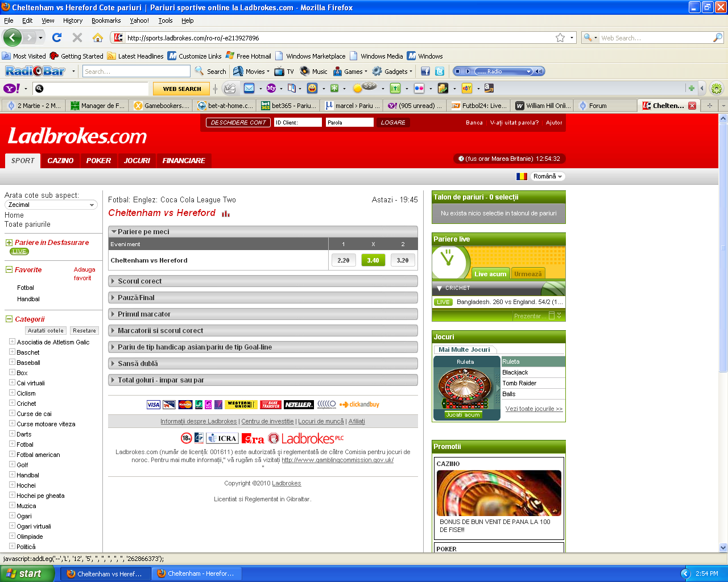728x582 pixels.
Task: Open a new tab with plus button
Action: 709,106
